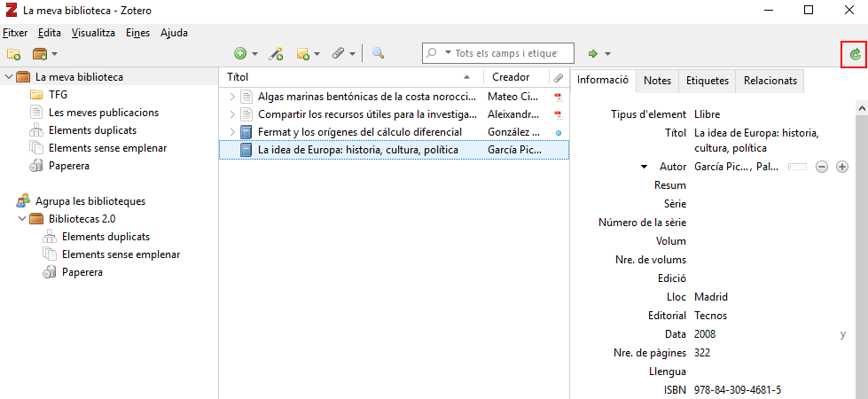The image size is (868, 399).
Task: Click in the Tots els camps search field
Action: pyautogui.click(x=506, y=54)
